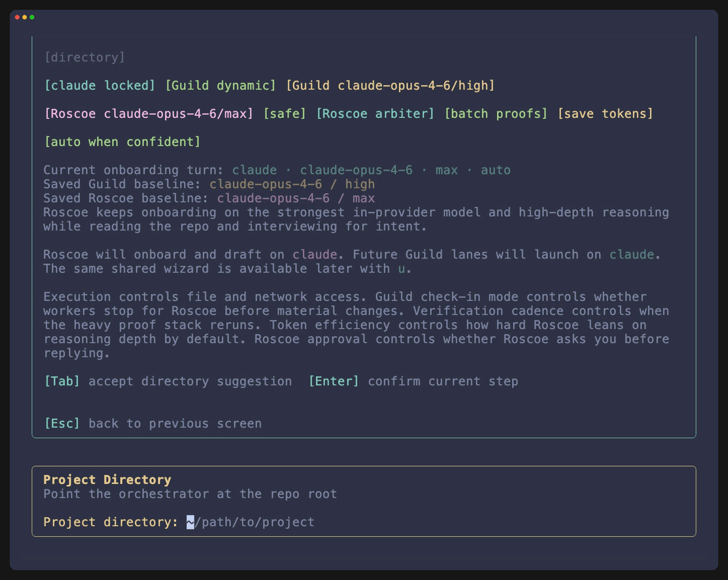Click the [directory] tag at top
This screenshot has width=728, height=580.
click(85, 58)
